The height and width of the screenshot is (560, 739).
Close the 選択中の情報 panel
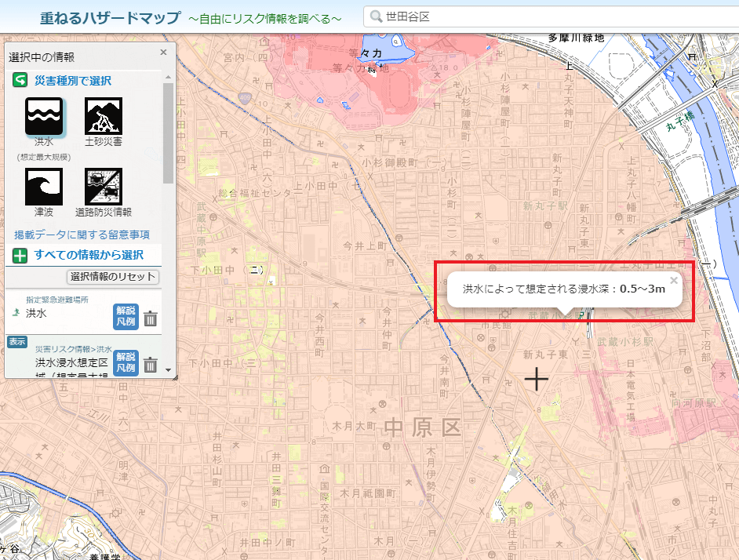[x=163, y=53]
